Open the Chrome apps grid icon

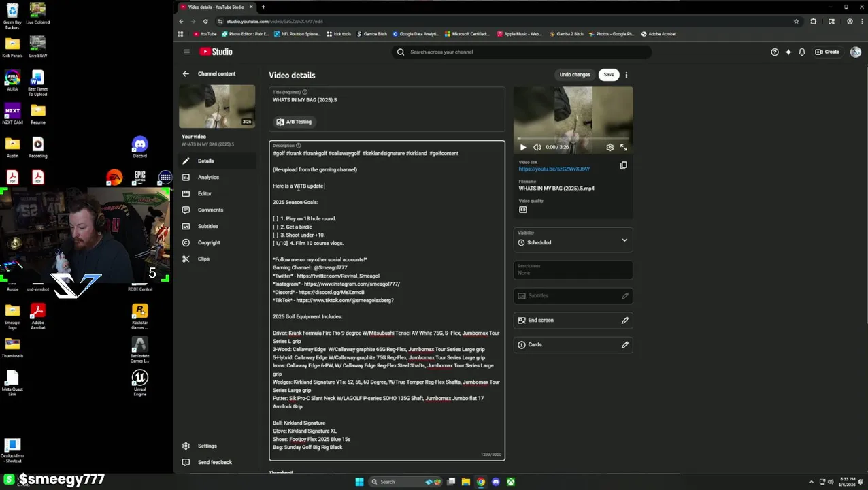[180, 34]
